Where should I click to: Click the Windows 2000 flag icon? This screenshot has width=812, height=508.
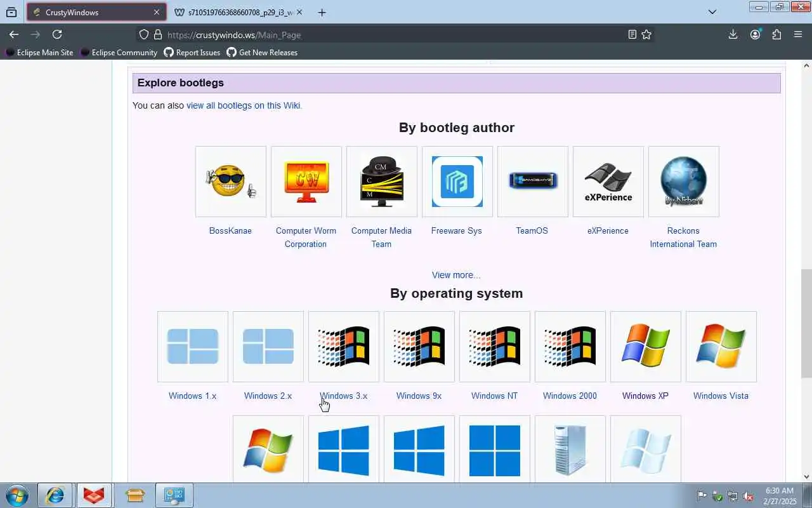click(570, 347)
